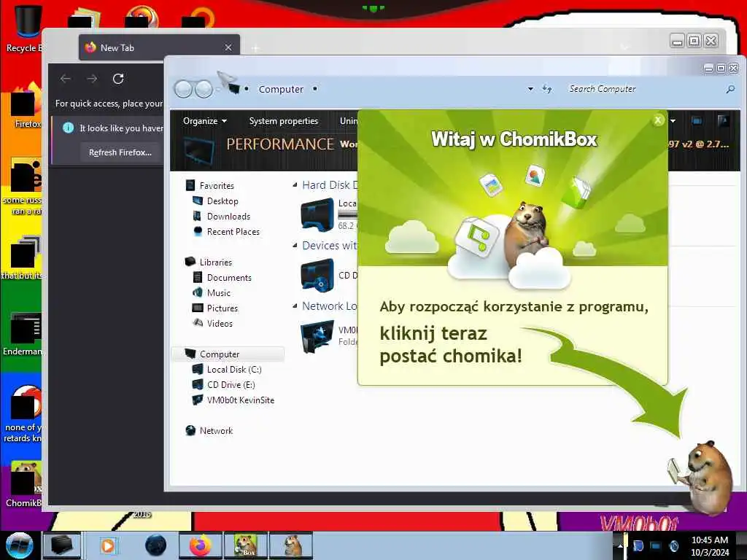Open the Documents library

tap(228, 278)
